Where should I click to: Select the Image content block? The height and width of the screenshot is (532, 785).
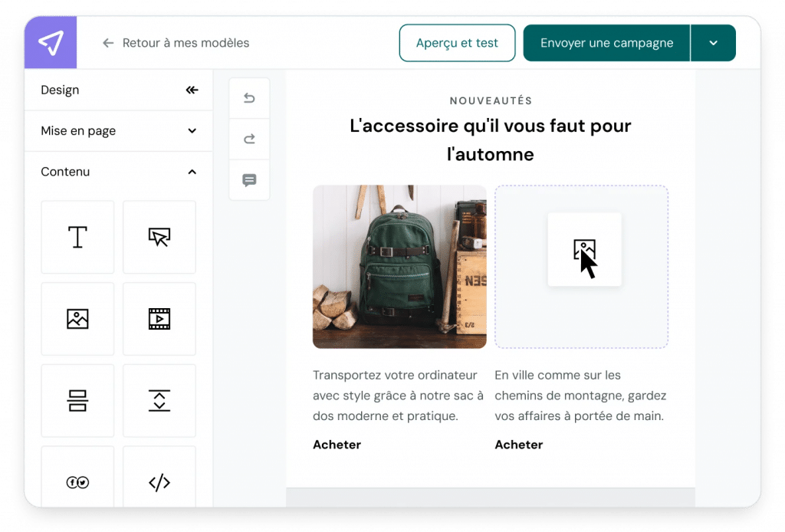(77, 319)
